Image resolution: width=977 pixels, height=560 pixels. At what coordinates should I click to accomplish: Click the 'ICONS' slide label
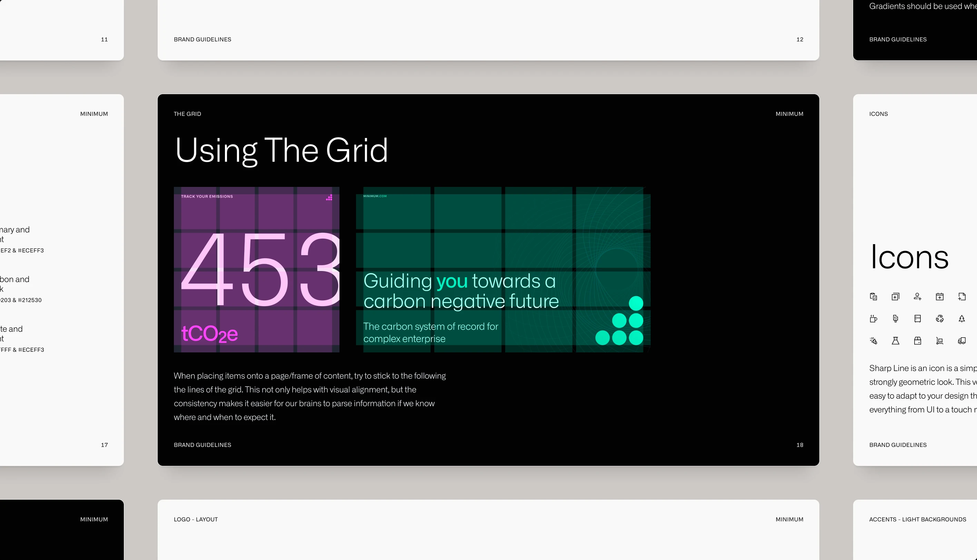878,114
